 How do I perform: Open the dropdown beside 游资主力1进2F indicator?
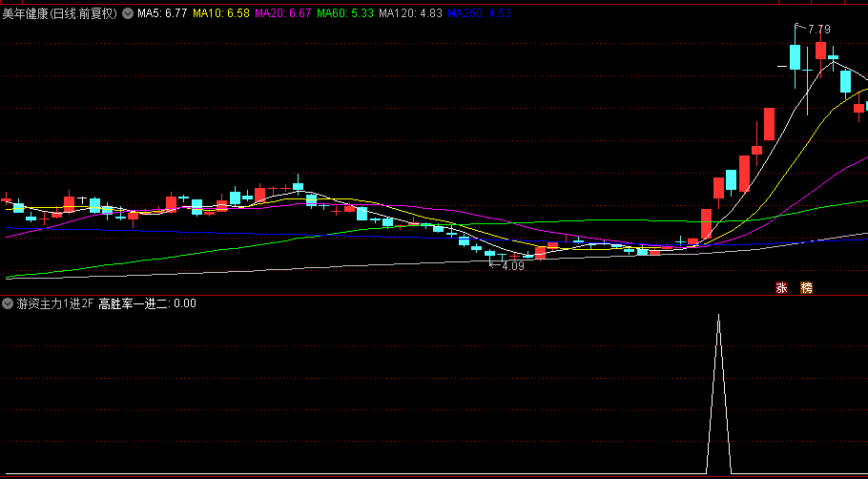pos(8,302)
